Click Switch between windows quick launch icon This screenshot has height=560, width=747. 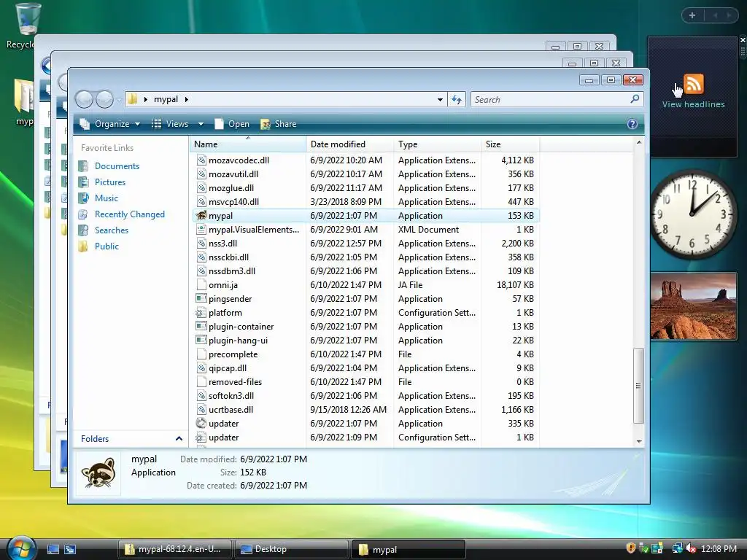pyautogui.click(x=70, y=550)
